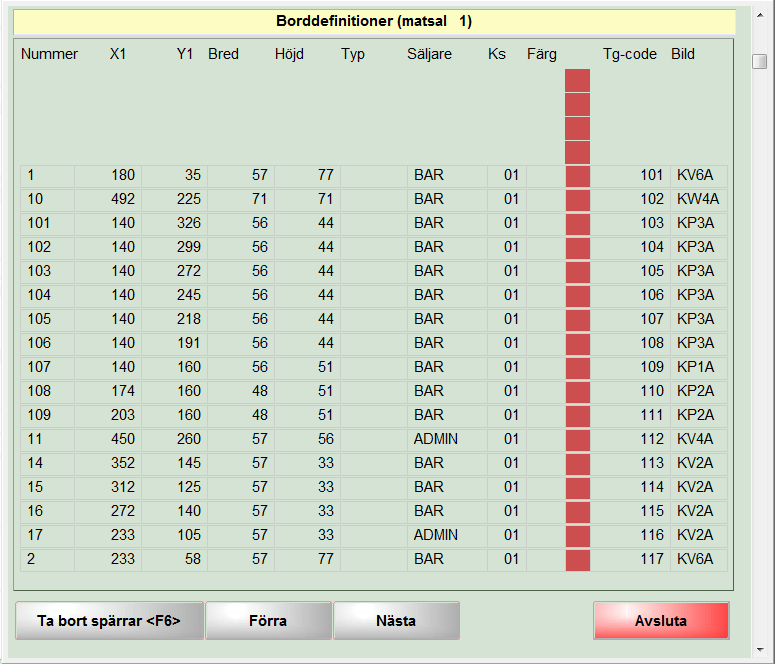Screen dimensions: 775x664
Task: Select the color swatch for table 107
Action: (578, 368)
